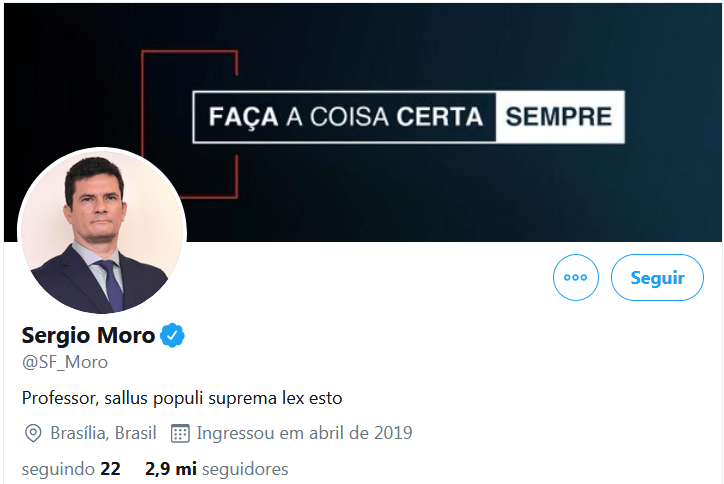Click the number 22 following count
Viewport: 724px width, 484px height.
click(110, 468)
